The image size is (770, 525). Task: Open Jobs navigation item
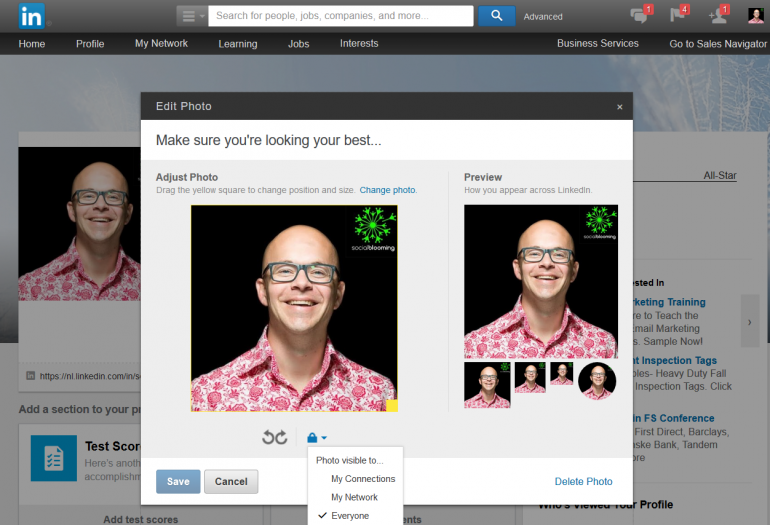click(x=299, y=44)
